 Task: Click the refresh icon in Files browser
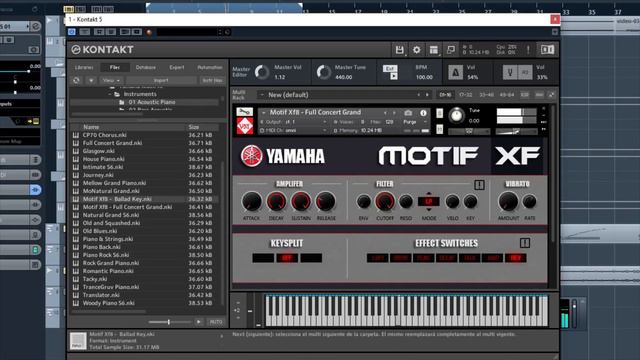(76, 80)
